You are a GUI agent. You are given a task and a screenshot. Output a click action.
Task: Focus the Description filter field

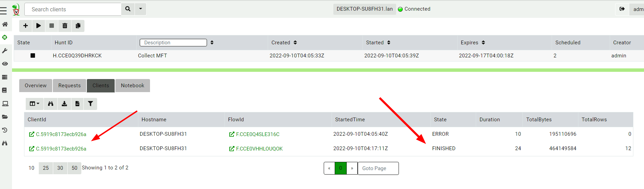[x=173, y=43]
